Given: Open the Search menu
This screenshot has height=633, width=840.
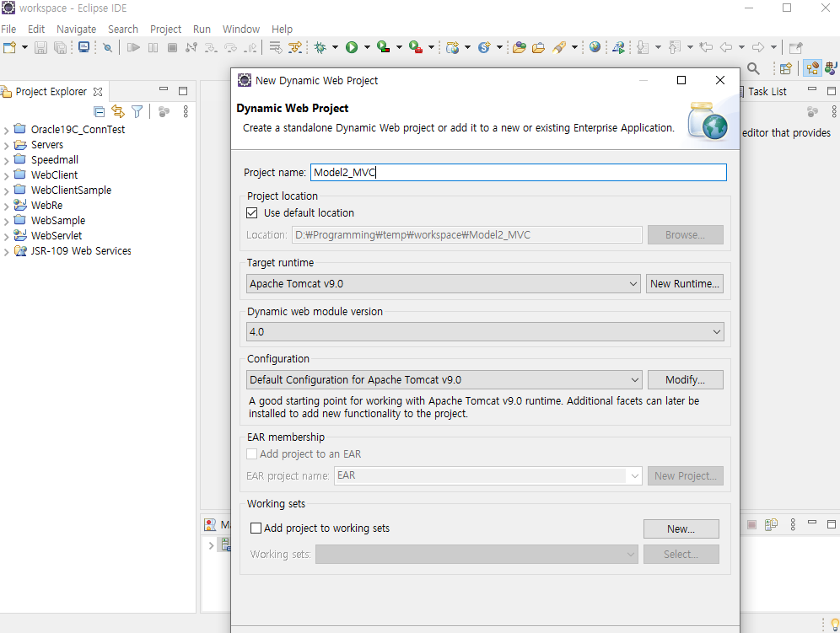Looking at the screenshot, I should coord(122,29).
